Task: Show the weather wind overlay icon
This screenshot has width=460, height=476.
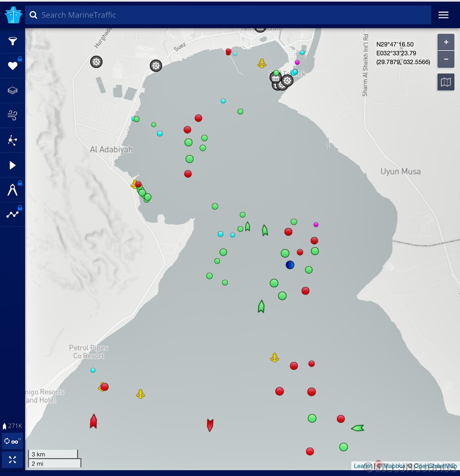Action: pos(12,115)
